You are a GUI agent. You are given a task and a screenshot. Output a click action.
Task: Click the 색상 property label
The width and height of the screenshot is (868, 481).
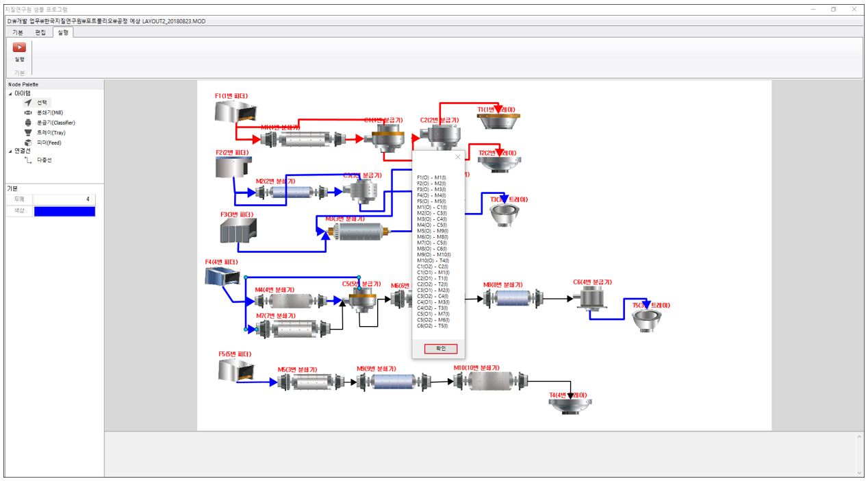(x=19, y=211)
